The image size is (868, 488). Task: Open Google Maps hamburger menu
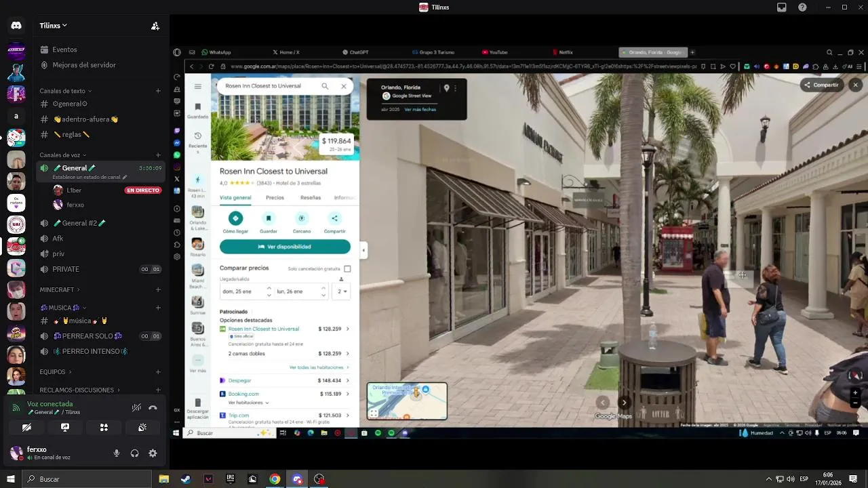coord(197,86)
